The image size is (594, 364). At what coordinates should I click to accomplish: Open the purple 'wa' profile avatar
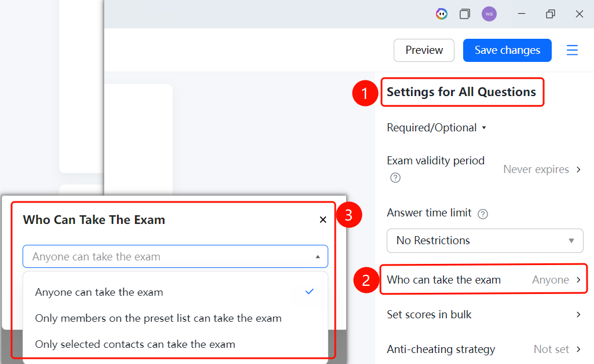[x=489, y=14]
